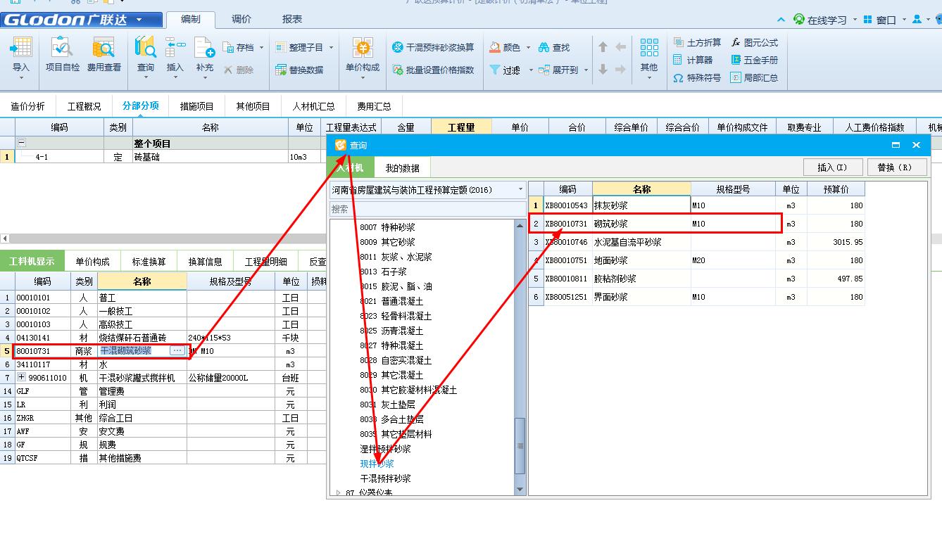The height and width of the screenshot is (560, 942).
Task: Click 土方折算 earthwork conversion
Action: click(x=697, y=42)
